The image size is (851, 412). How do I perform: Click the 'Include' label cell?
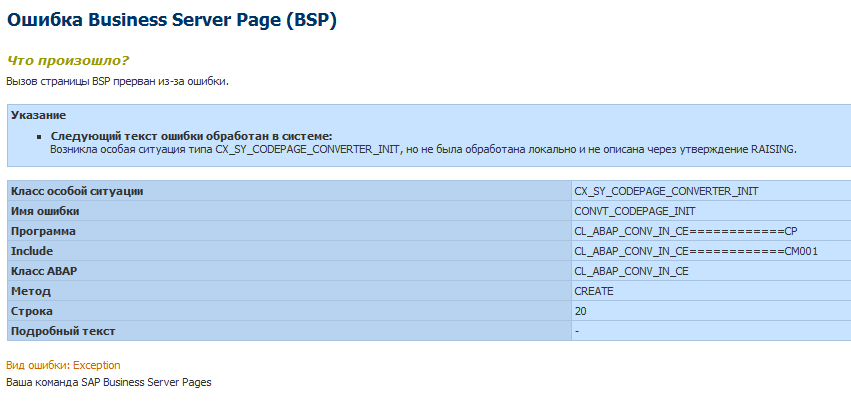[289, 251]
